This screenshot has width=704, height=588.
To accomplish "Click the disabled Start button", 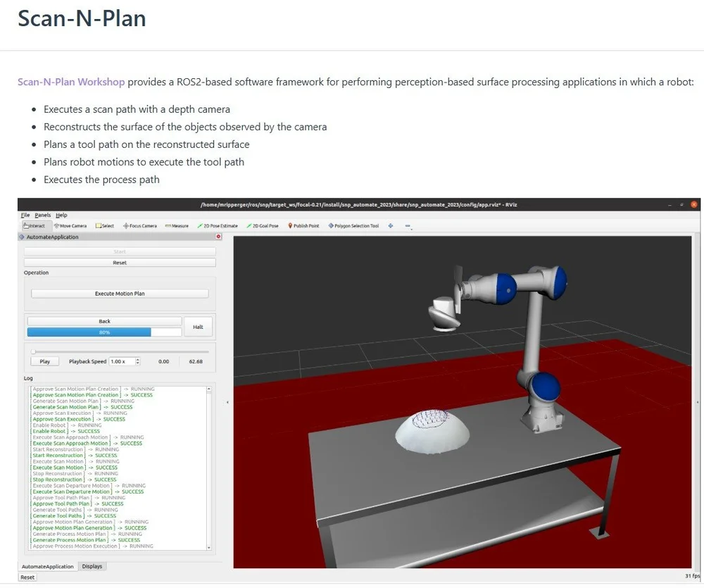I will click(x=120, y=251).
